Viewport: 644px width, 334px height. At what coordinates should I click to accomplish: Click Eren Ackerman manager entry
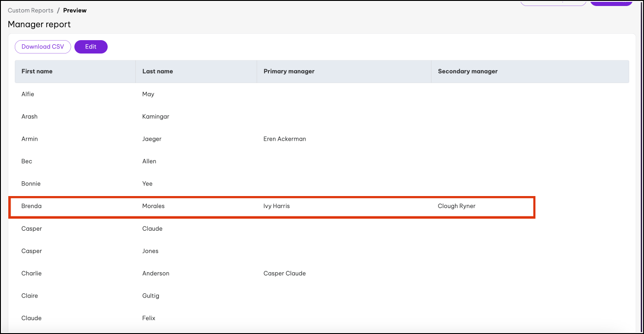pos(285,139)
